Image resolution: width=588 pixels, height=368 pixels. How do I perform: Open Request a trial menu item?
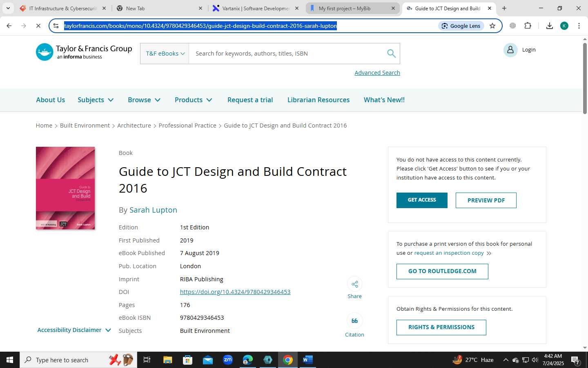click(250, 100)
